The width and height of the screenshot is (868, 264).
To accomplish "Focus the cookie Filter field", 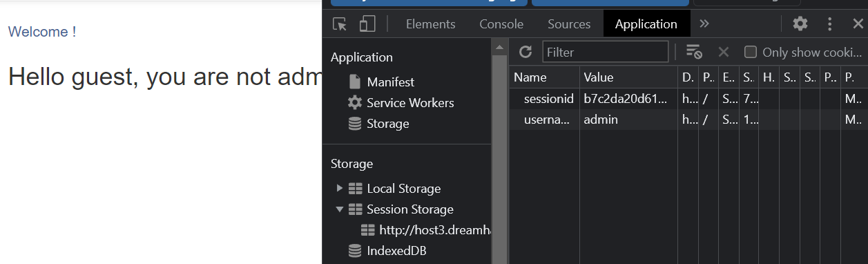I will [x=606, y=52].
